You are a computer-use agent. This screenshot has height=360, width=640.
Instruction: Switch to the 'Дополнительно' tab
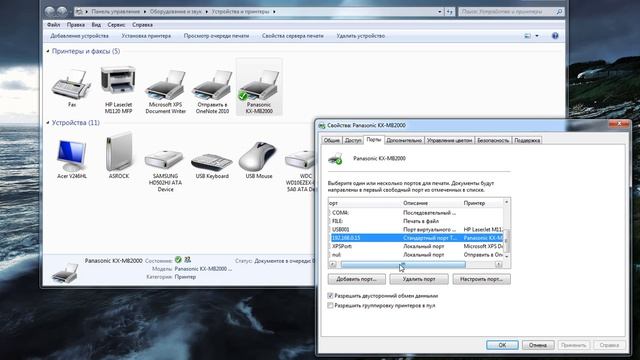404,140
